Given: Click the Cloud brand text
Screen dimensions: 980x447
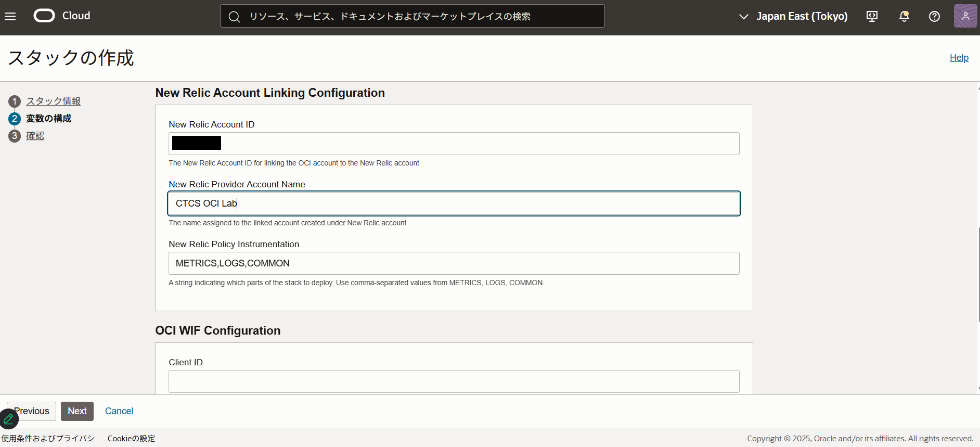Looking at the screenshot, I should tap(76, 16).
